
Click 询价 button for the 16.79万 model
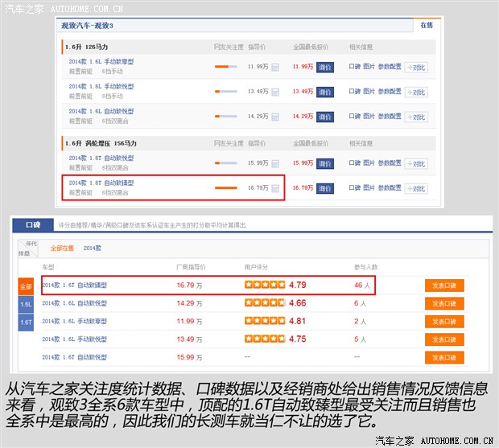(324, 188)
